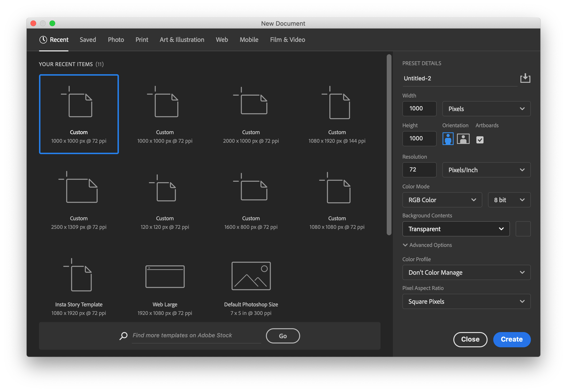Click the Width input field
The height and width of the screenshot is (392, 567).
coord(419,108)
